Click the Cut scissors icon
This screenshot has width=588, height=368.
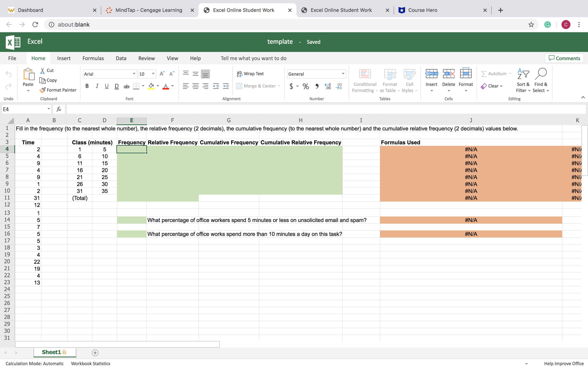coord(42,71)
